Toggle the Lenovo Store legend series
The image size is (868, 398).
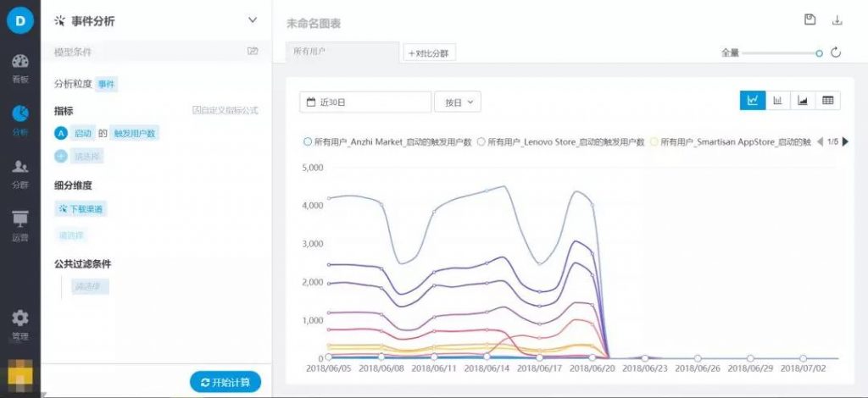(x=561, y=142)
